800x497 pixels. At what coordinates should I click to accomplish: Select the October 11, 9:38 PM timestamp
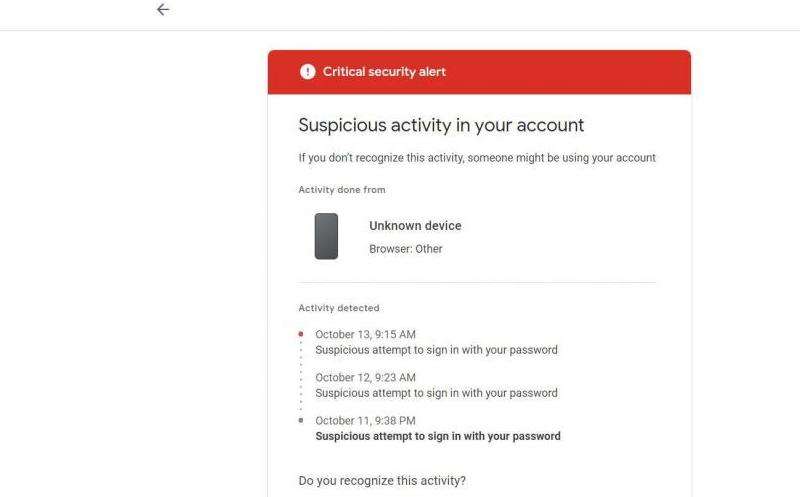365,420
